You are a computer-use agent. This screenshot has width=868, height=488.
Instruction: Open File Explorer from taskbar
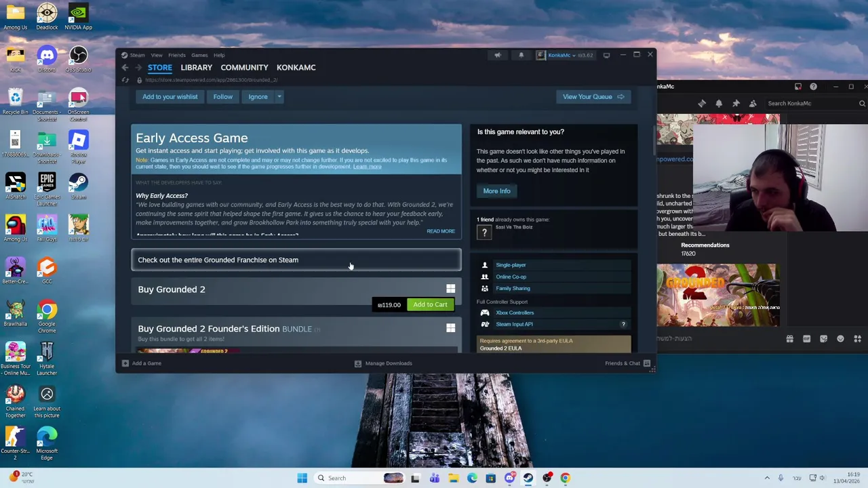click(453, 478)
